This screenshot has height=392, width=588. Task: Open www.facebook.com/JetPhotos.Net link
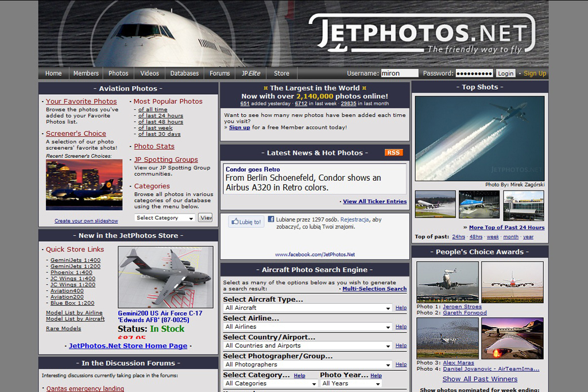point(315,254)
